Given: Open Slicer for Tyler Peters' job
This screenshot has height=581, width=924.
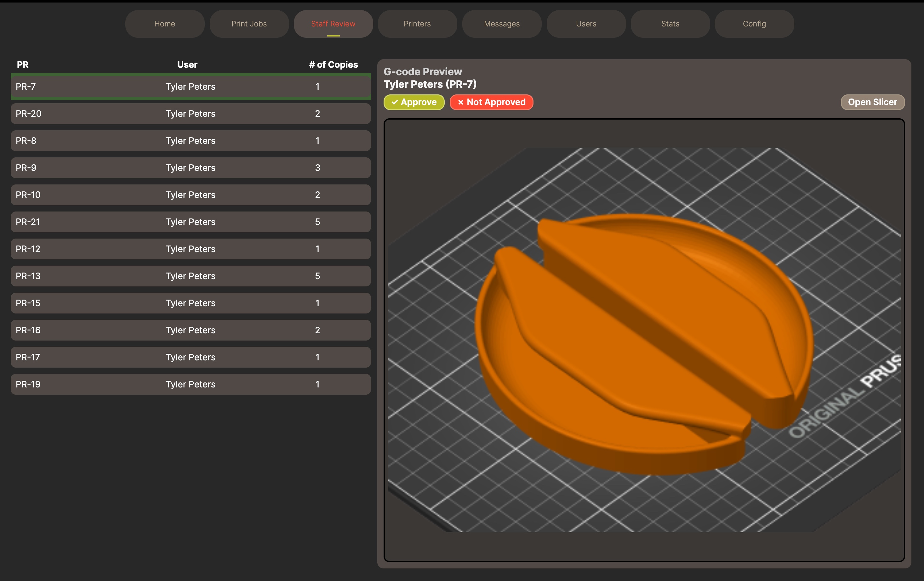Looking at the screenshot, I should coord(872,102).
